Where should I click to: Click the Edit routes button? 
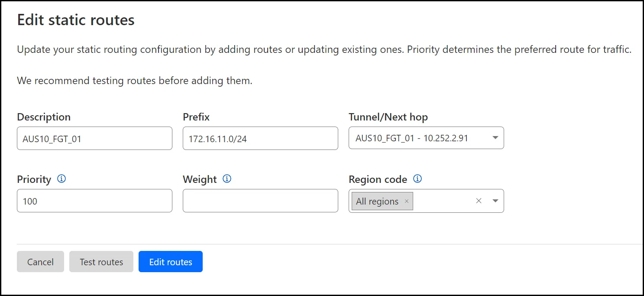pos(170,261)
